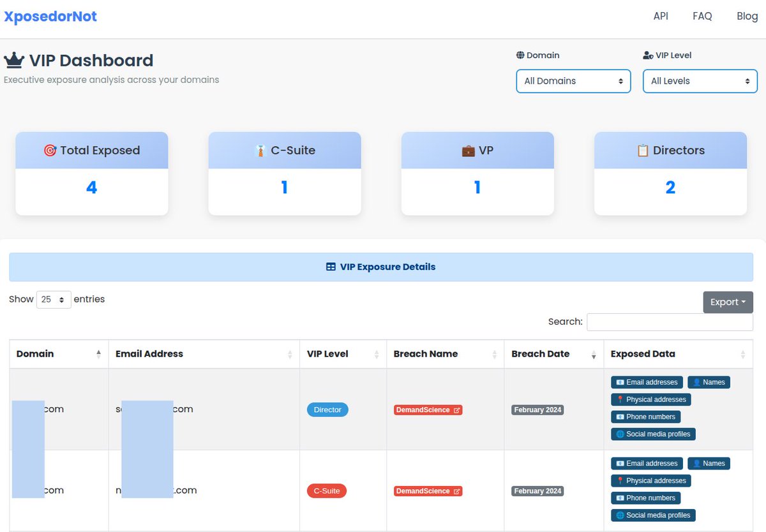Click Names tag in C-Suite row
Viewport: 766px width, 532px height.
[x=709, y=463]
